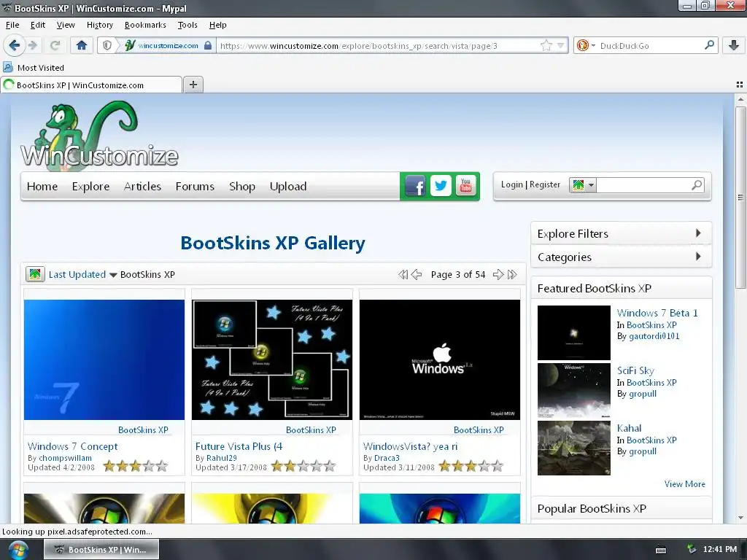The width and height of the screenshot is (747, 560).
Task: Open author Draca3 profile link
Action: (387, 458)
